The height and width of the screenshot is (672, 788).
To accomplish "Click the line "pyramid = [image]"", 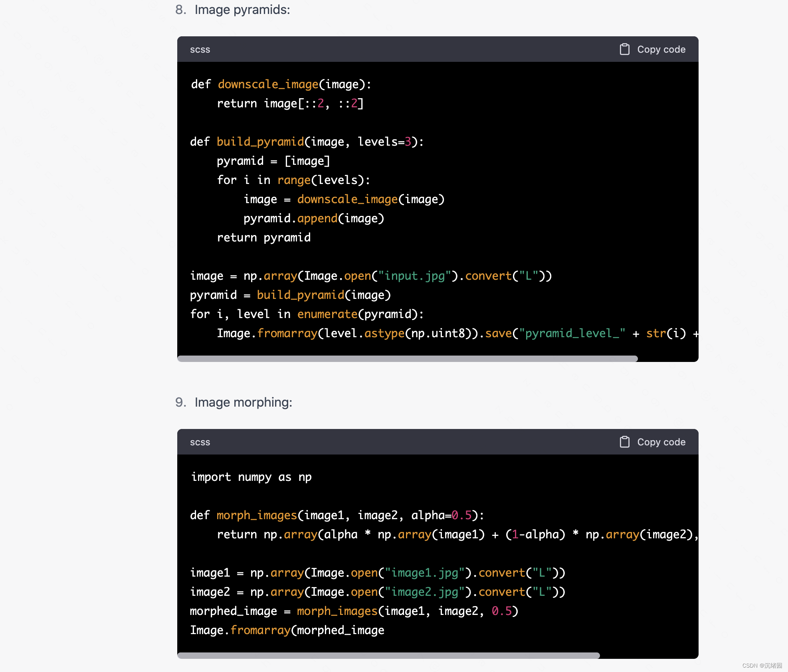I will (x=273, y=161).
